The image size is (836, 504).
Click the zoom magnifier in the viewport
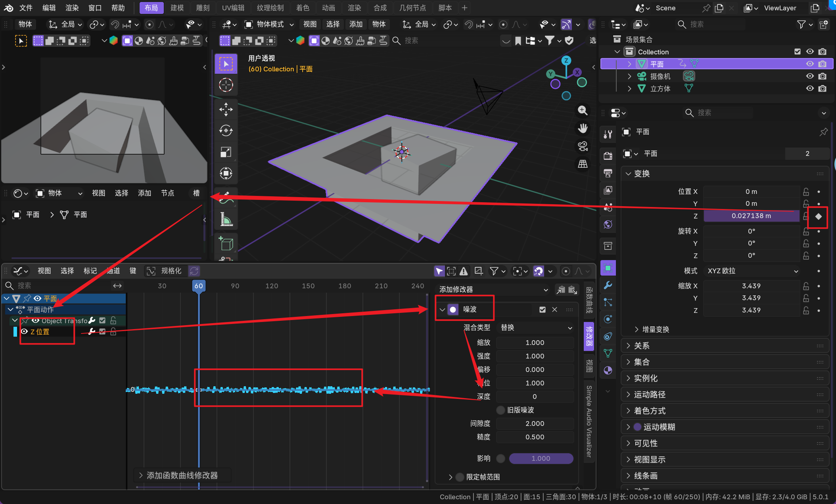tap(582, 111)
